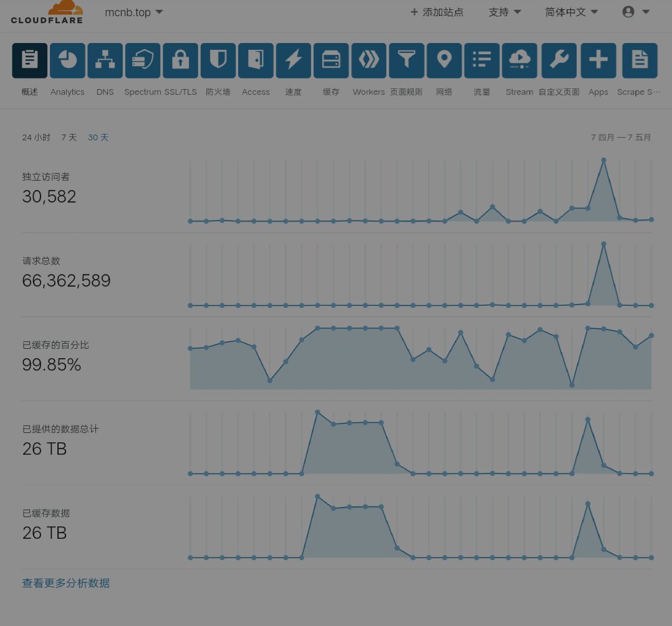Viewport: 672px width, 626px height.
Task: Open the Stream cloud play icon
Action: 519,60
